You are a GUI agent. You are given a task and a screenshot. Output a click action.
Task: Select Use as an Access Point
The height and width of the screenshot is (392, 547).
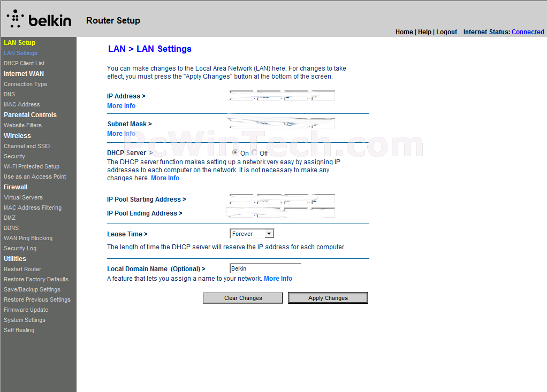pos(35,176)
